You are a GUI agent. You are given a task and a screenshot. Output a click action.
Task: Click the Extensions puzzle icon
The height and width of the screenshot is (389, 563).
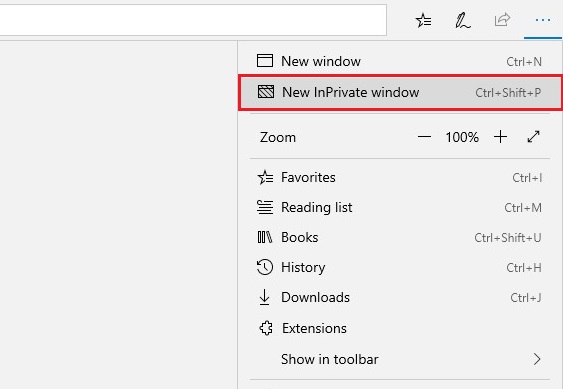point(266,328)
